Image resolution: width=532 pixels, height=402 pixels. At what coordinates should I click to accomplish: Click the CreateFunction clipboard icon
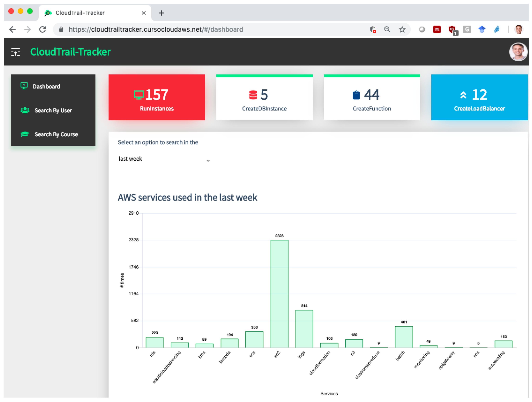pos(356,95)
